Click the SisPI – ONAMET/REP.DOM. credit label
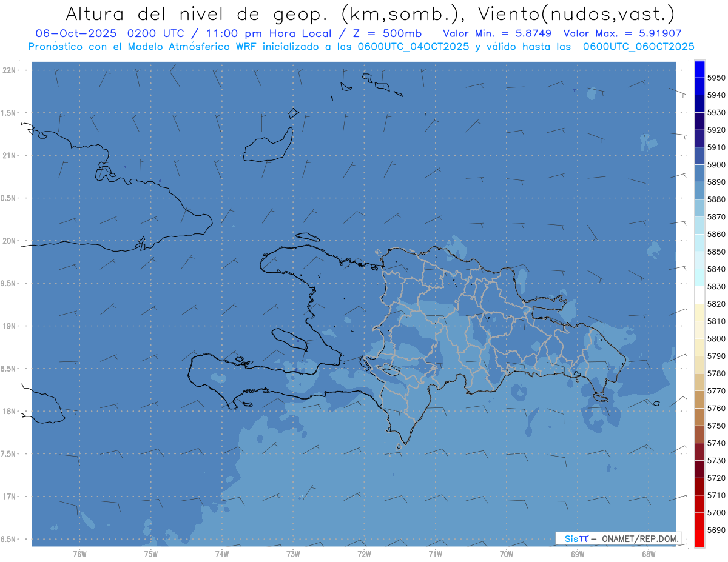This screenshot has height=562, width=728. click(x=618, y=539)
